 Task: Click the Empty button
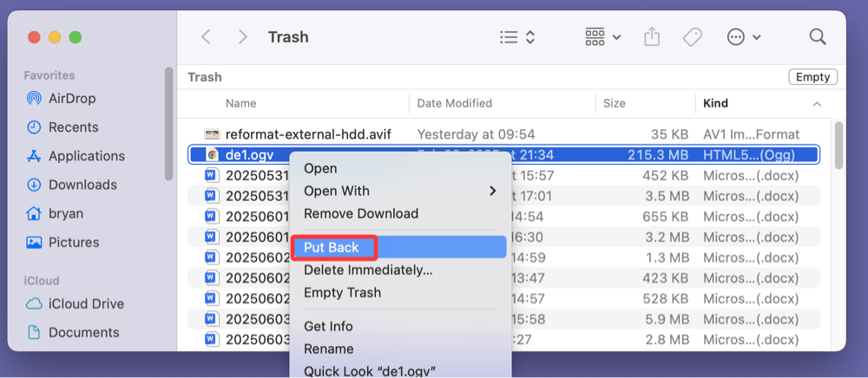(x=812, y=77)
